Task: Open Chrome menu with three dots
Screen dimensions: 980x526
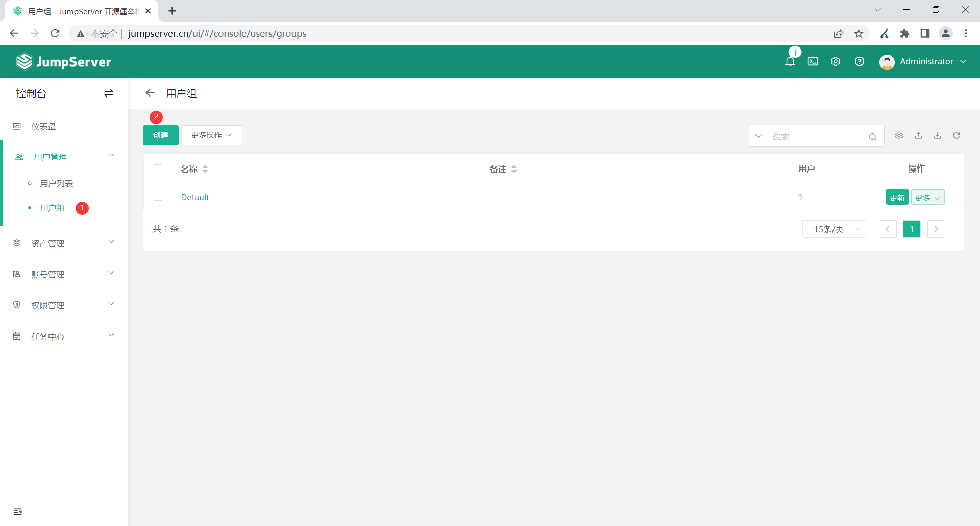Action: tap(966, 33)
